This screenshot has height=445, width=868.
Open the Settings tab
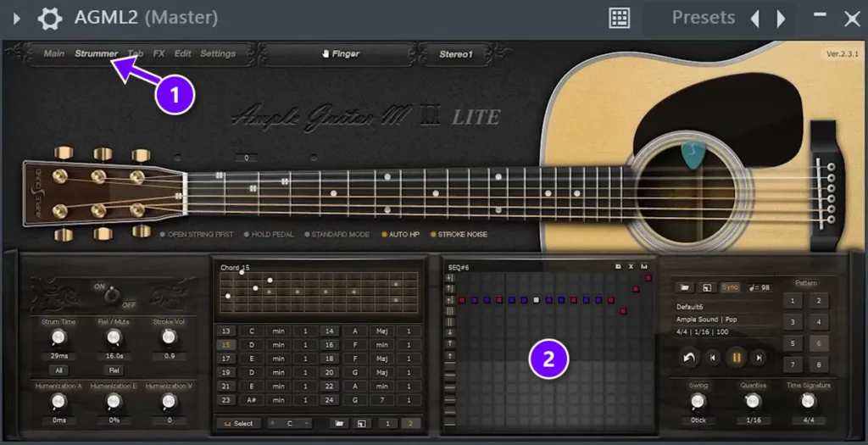218,53
